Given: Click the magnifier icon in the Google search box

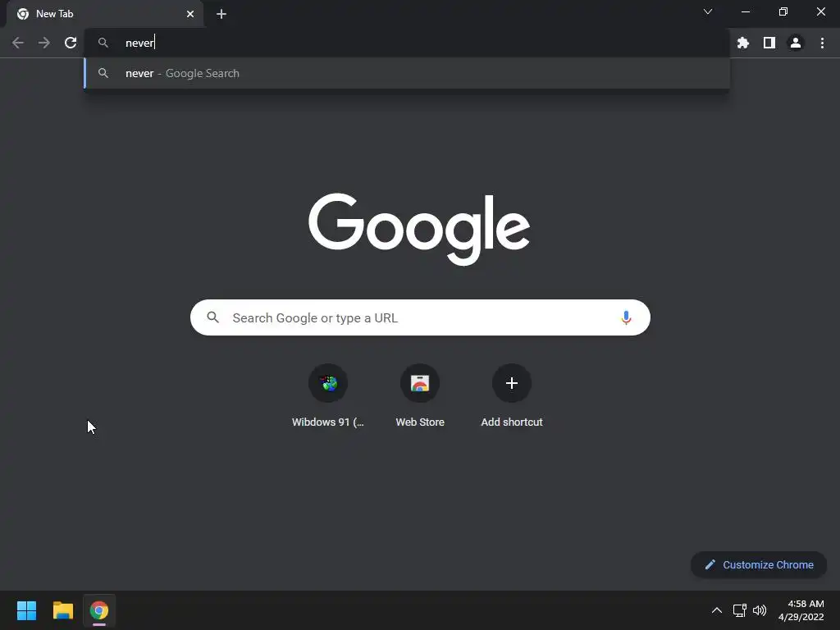Looking at the screenshot, I should (x=212, y=317).
